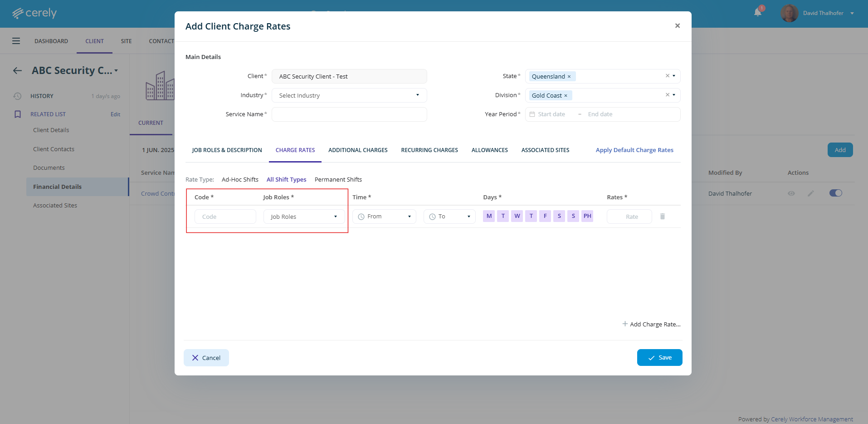Click the Save button
The height and width of the screenshot is (424, 868).
(659, 358)
